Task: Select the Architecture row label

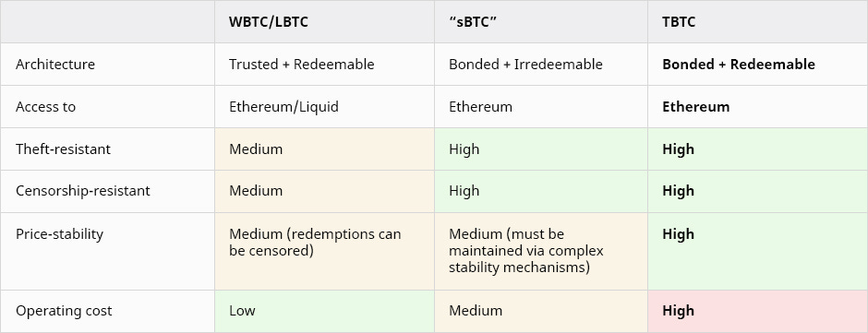Action: pos(107,65)
